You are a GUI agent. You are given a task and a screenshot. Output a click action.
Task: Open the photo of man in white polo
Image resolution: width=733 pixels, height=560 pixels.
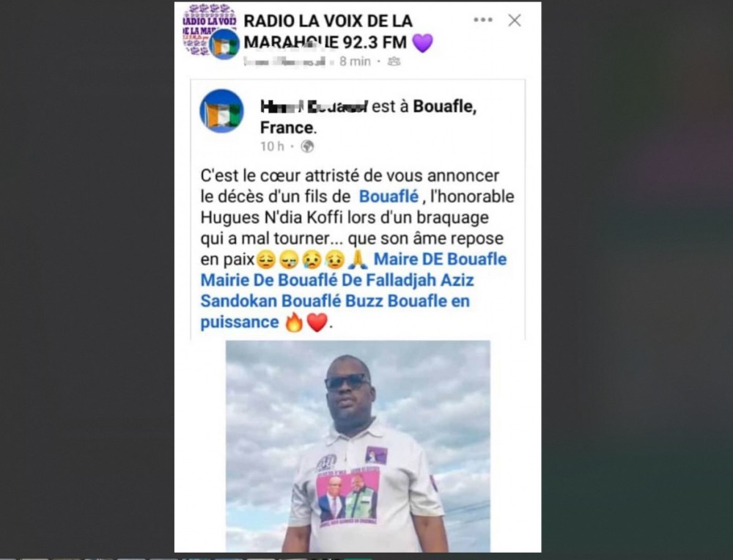click(x=358, y=446)
